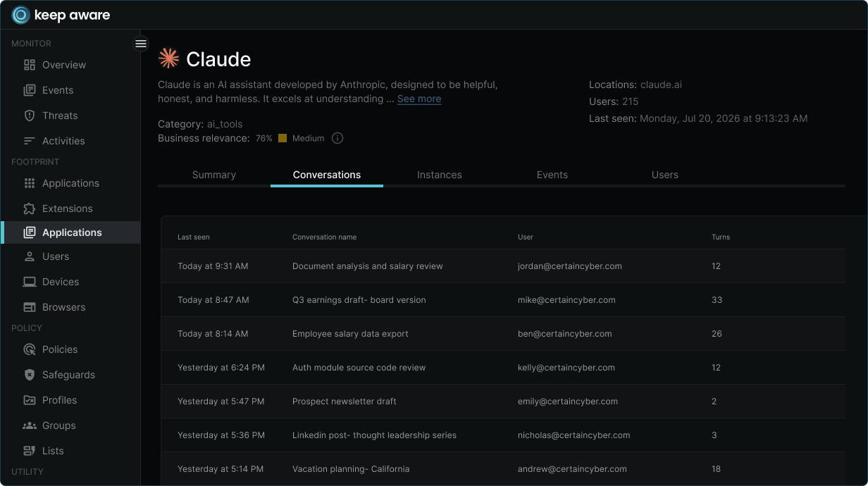Click the Activities list icon
This screenshot has width=868, height=486.
[x=30, y=141]
